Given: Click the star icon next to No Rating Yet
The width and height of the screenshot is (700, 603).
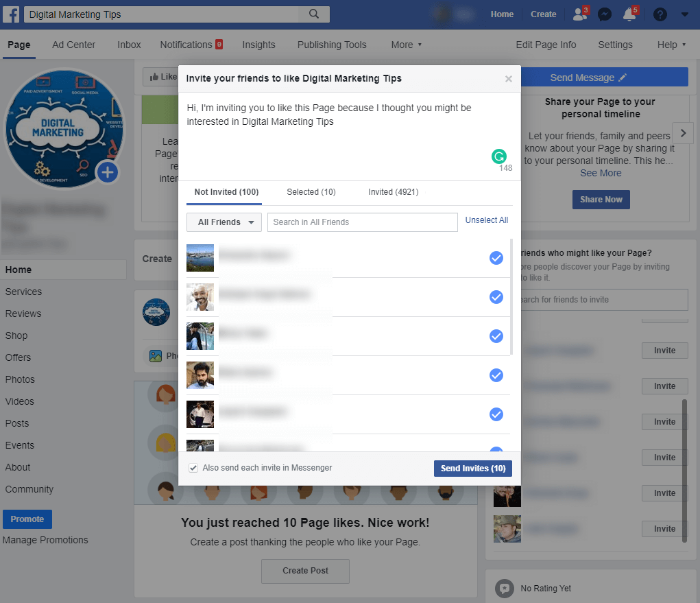Looking at the screenshot, I should [505, 588].
